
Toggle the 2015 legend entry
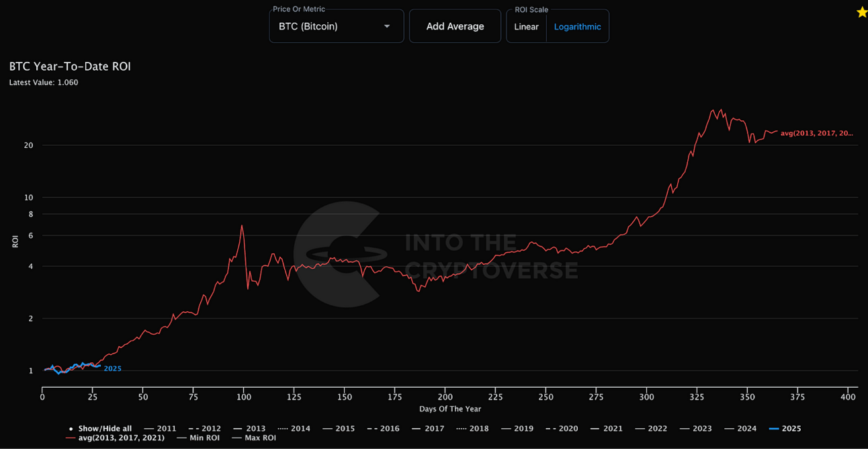tap(339, 428)
